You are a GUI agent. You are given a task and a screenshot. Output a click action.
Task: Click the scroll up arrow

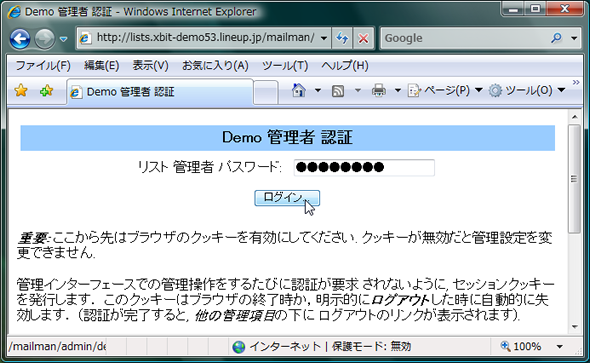575,117
